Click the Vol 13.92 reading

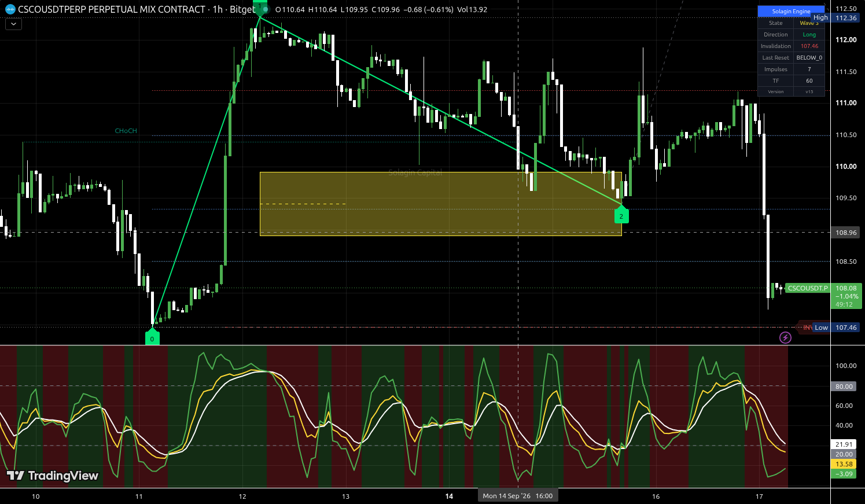tap(472, 10)
